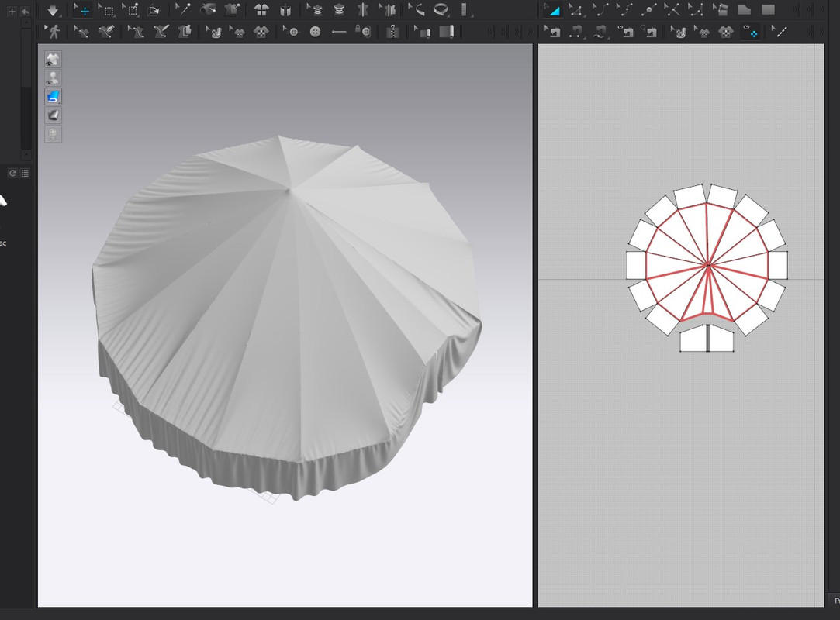
Task: Select the Edit Pattern tool in 2D toolbar
Action: [x=576, y=9]
